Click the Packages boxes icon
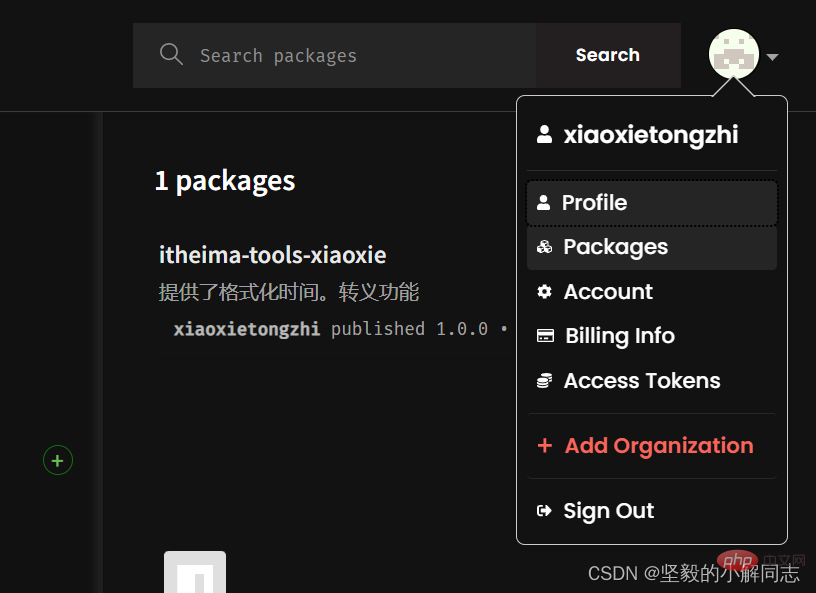 point(544,247)
